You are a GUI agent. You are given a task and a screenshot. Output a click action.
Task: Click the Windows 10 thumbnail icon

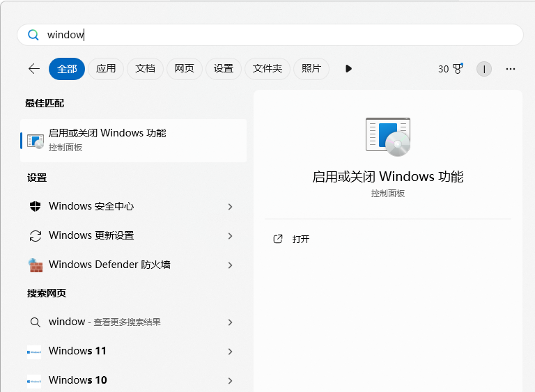click(34, 381)
